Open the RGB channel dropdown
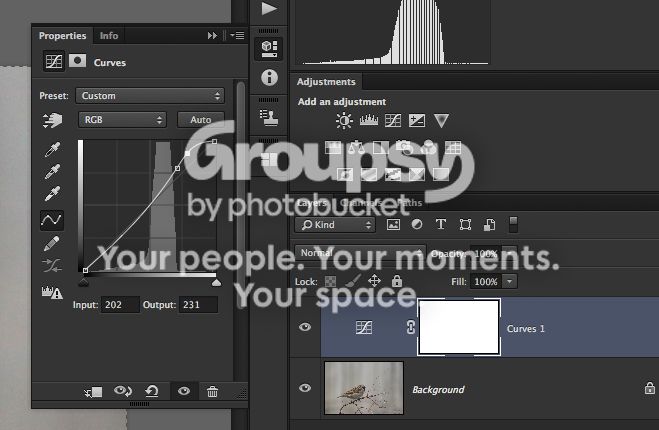 (122, 120)
